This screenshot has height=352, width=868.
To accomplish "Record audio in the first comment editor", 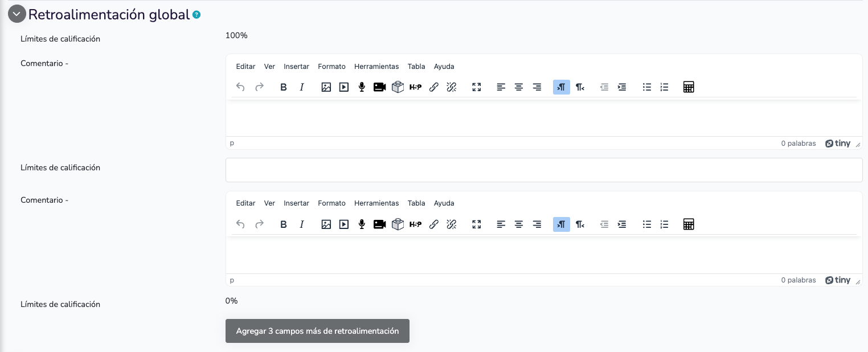I will 362,87.
